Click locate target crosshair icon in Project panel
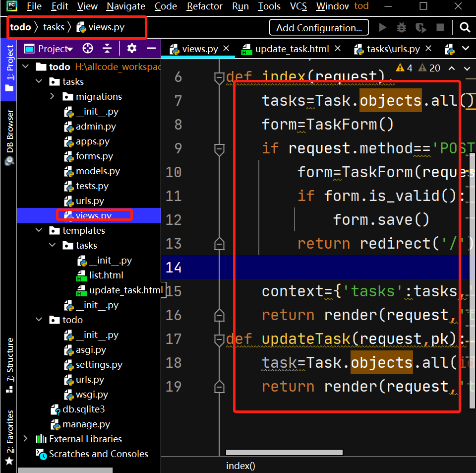Image resolution: width=476 pixels, height=473 pixels. [x=88, y=48]
